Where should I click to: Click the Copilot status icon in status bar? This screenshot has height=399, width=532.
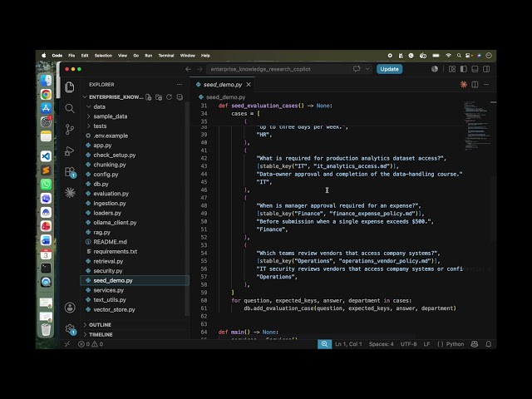click(475, 344)
